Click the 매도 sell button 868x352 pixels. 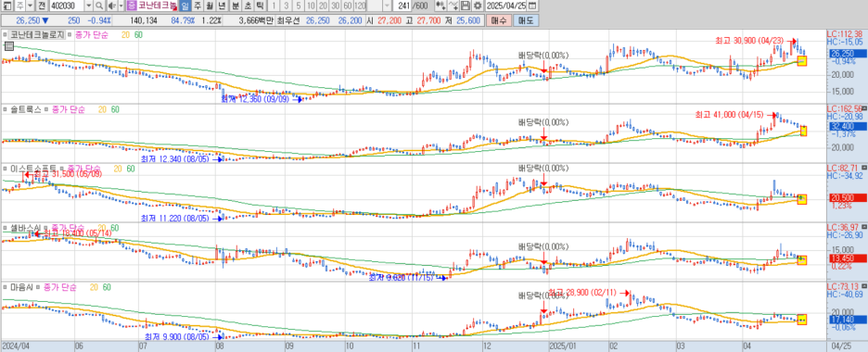(526, 20)
